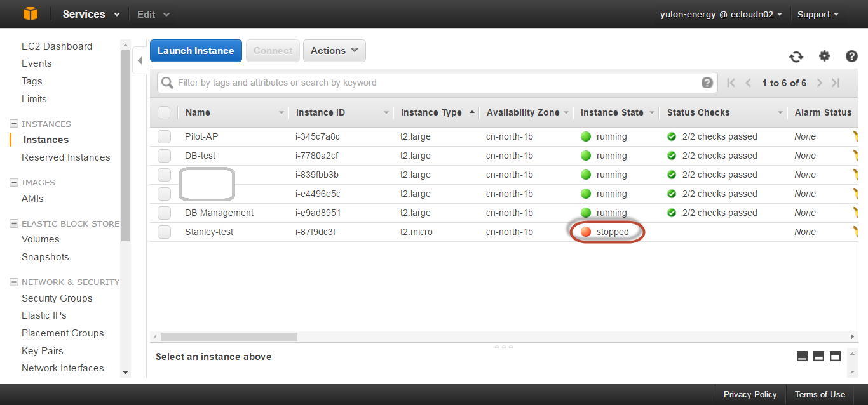The width and height of the screenshot is (868, 405).
Task: Click search filter help icon
Action: click(707, 83)
